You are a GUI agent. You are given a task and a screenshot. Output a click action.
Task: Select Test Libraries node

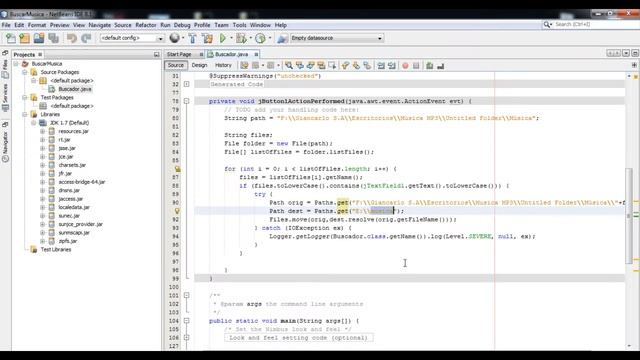[x=56, y=249]
